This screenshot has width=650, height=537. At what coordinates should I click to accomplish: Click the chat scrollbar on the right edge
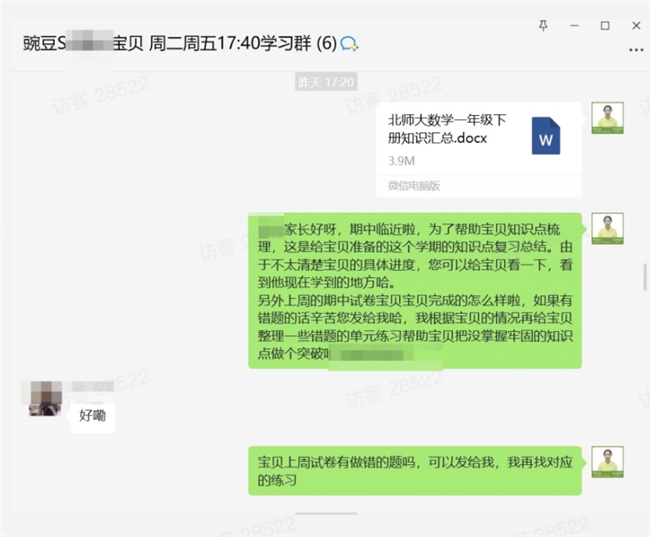[x=645, y=277]
